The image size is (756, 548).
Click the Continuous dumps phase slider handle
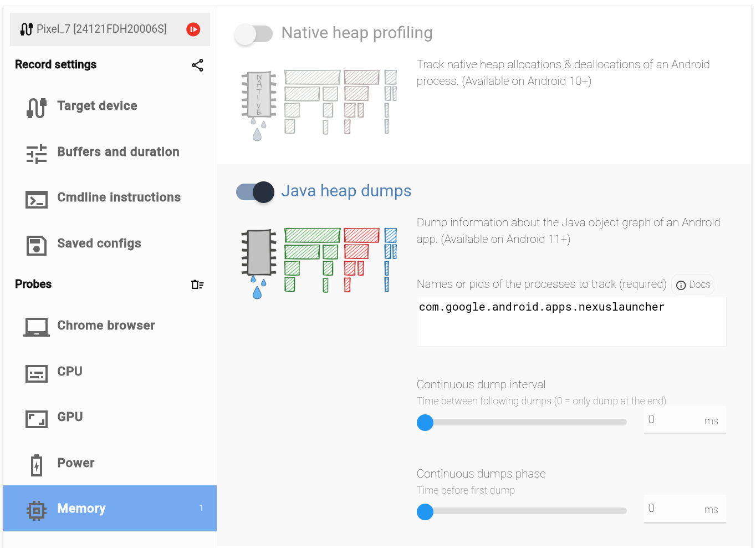[425, 511]
